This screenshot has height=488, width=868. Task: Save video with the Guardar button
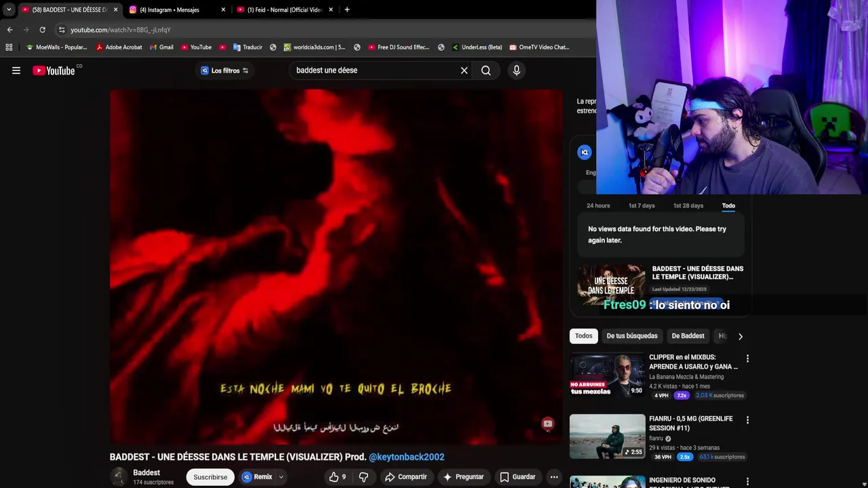(x=517, y=477)
